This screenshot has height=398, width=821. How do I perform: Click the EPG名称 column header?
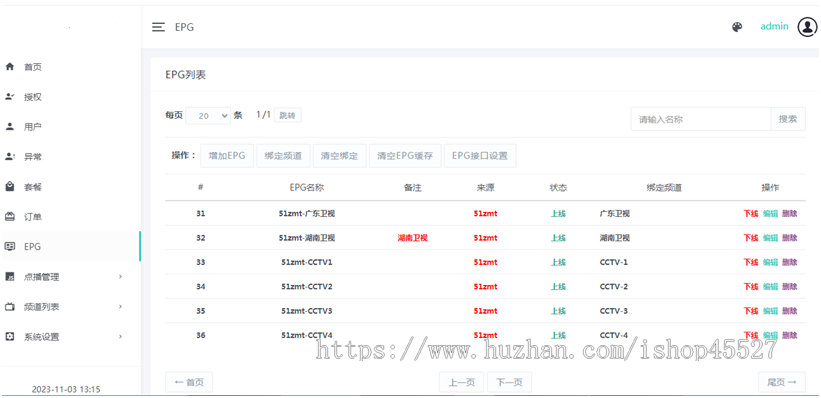click(307, 187)
